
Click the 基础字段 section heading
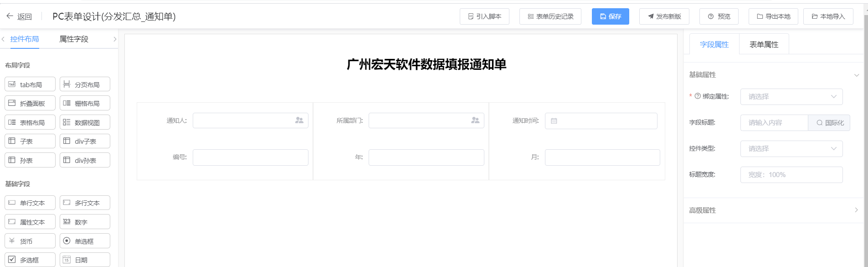[x=17, y=184]
